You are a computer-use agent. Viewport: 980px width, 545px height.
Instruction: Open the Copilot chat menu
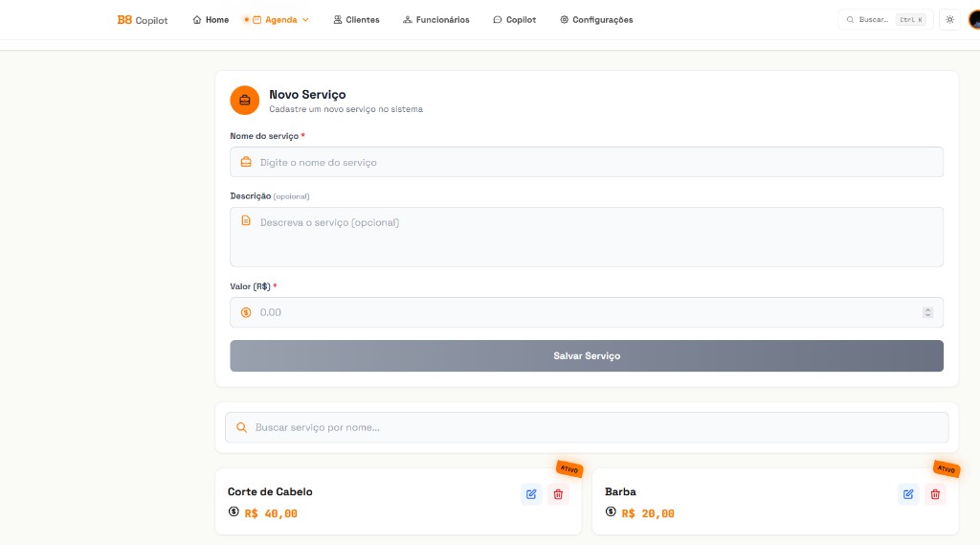pos(514,20)
